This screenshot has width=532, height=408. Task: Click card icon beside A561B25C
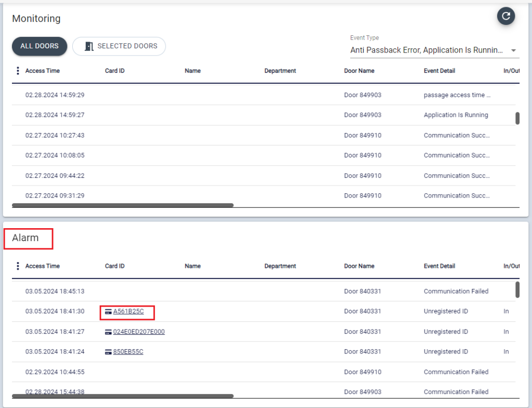click(x=108, y=312)
